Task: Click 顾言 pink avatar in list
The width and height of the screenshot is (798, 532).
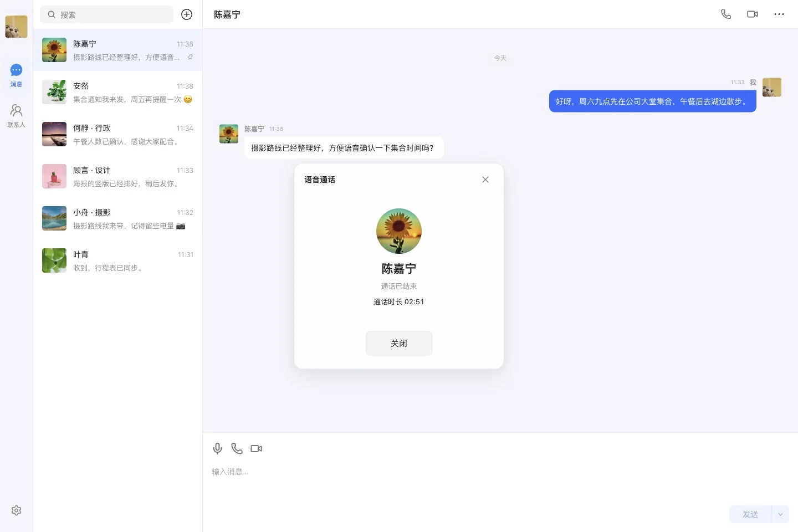Action: point(54,176)
